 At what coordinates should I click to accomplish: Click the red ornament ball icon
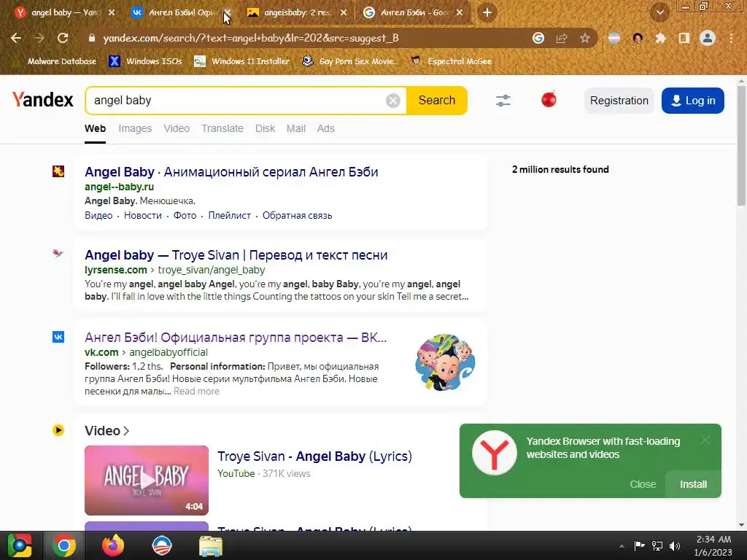549,99
